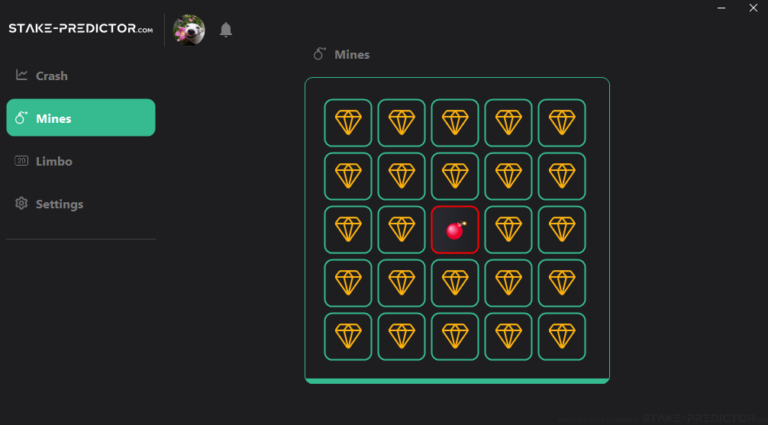Click the notification bell icon

click(226, 30)
